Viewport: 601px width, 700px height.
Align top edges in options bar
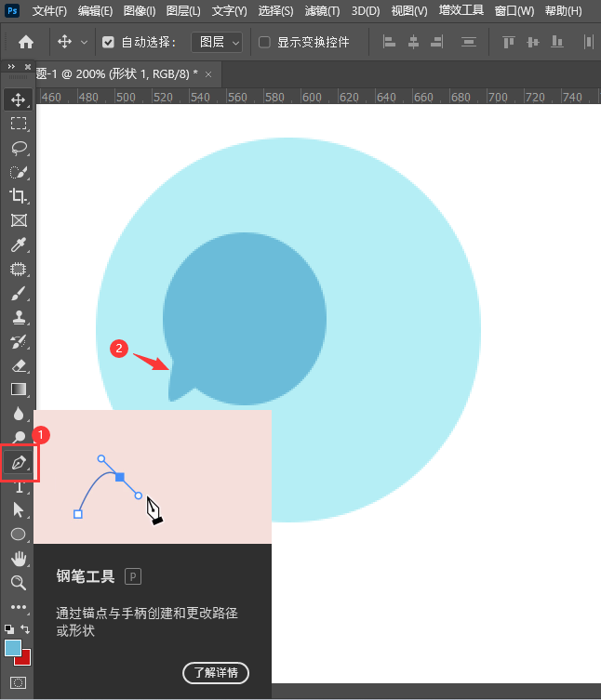509,42
